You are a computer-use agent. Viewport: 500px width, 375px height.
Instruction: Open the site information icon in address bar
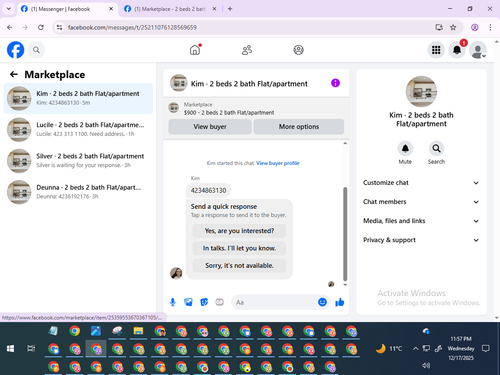[x=59, y=27]
